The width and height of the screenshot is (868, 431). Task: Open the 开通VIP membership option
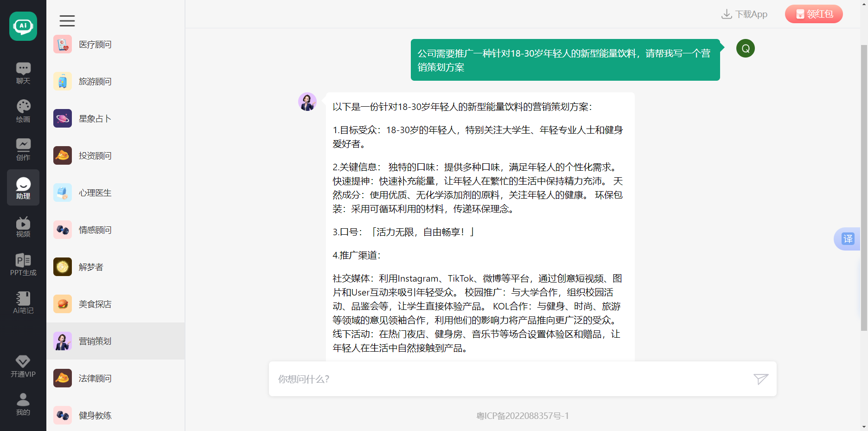point(23,366)
